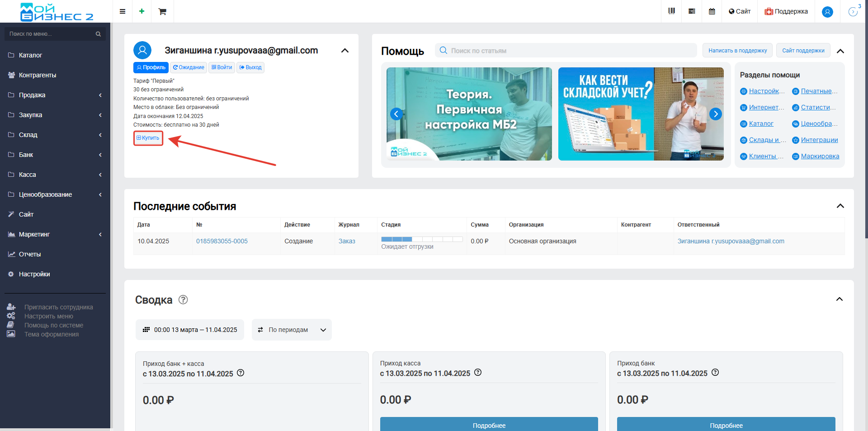Open Печатные help section link
Image resolution: width=868 pixels, height=431 pixels.
819,91
